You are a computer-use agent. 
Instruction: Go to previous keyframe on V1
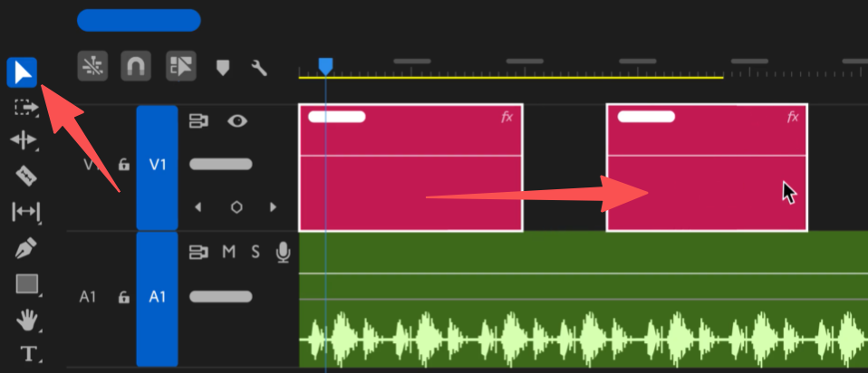point(198,207)
